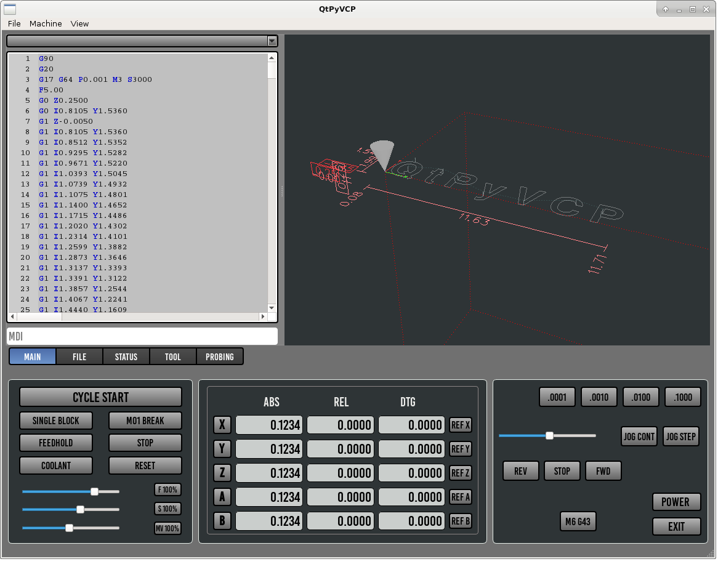Click the Z axis REL position readout
The height and width of the screenshot is (588, 718).
coord(341,473)
